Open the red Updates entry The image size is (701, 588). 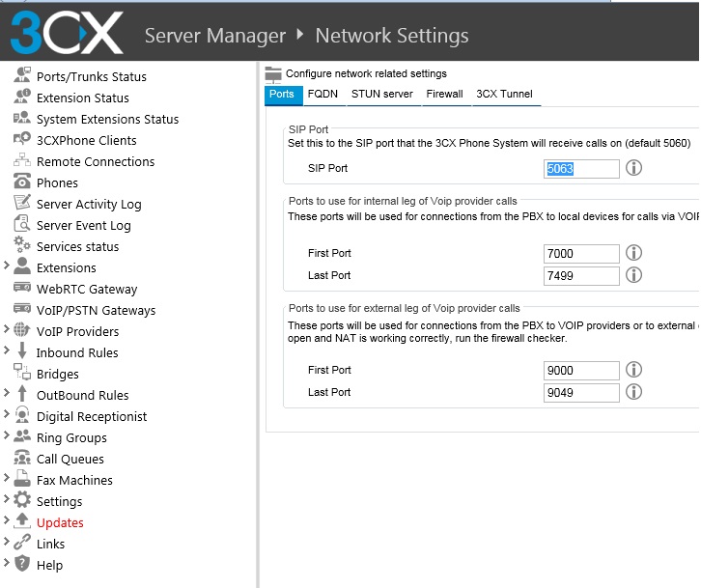coord(60,522)
